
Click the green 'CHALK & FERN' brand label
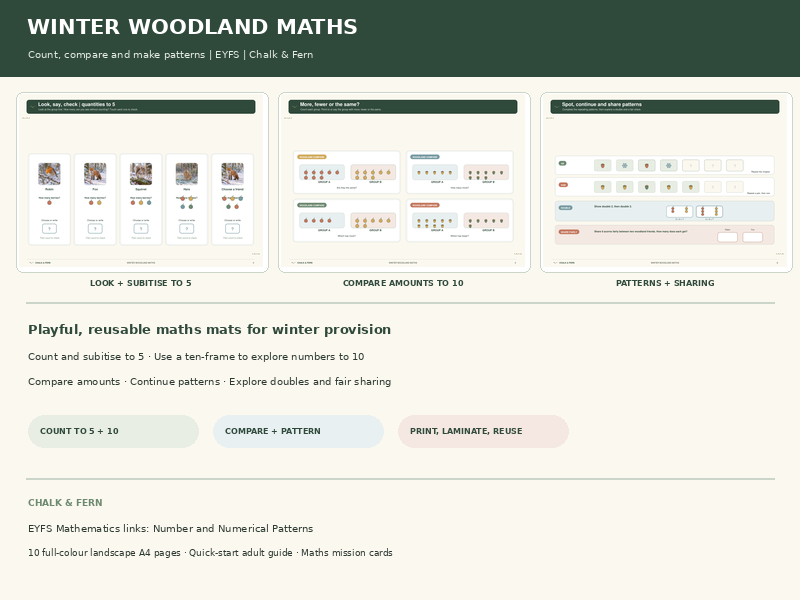[65, 503]
